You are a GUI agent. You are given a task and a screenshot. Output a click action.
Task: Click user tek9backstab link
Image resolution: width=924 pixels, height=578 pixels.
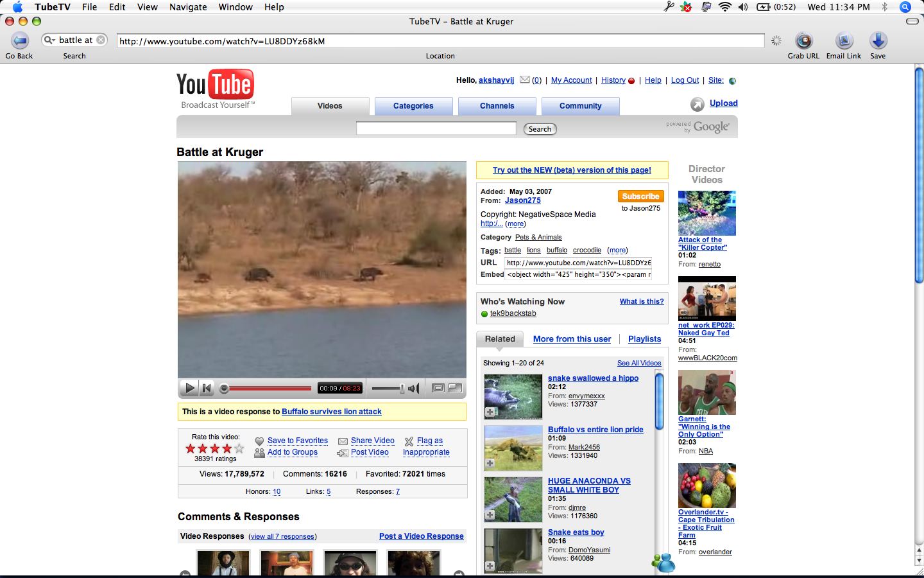point(513,313)
